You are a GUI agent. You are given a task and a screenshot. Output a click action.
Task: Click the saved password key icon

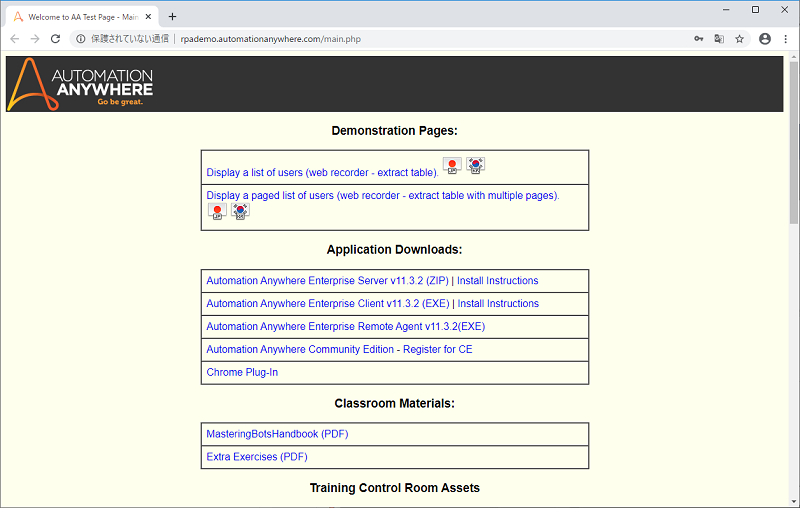698,39
